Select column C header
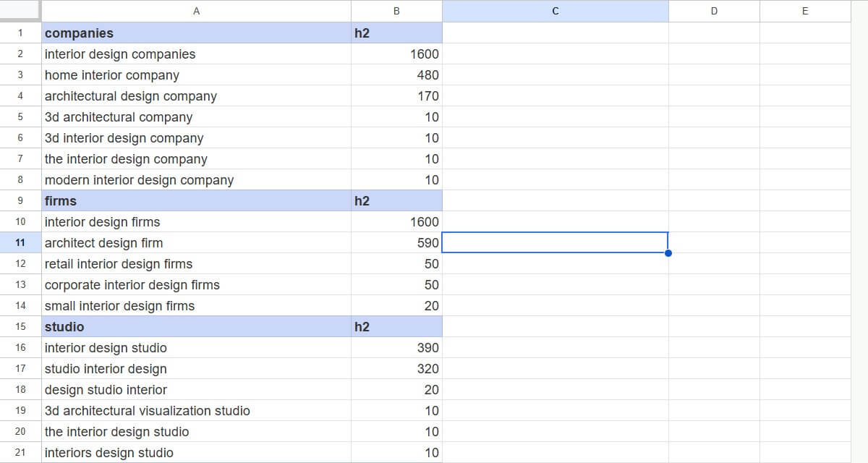Image resolution: width=868 pixels, height=463 pixels. click(x=556, y=11)
